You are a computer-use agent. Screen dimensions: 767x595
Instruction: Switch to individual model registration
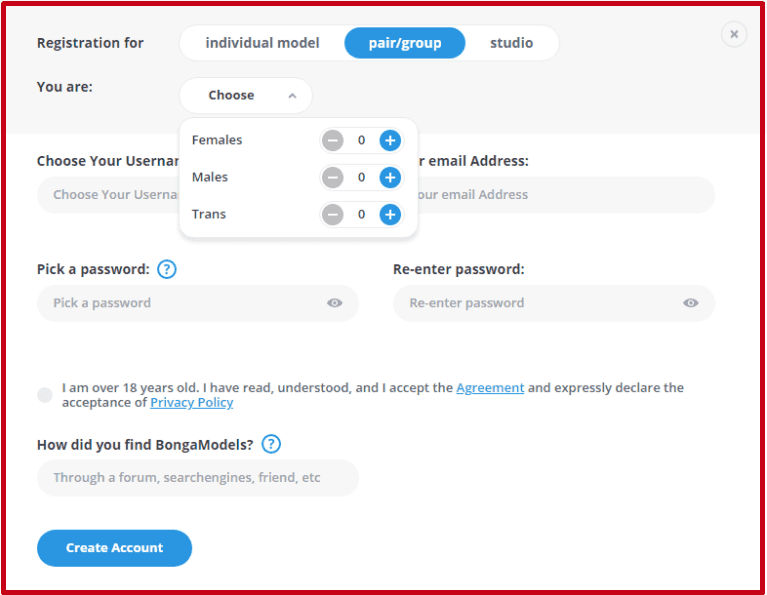pyautogui.click(x=262, y=43)
